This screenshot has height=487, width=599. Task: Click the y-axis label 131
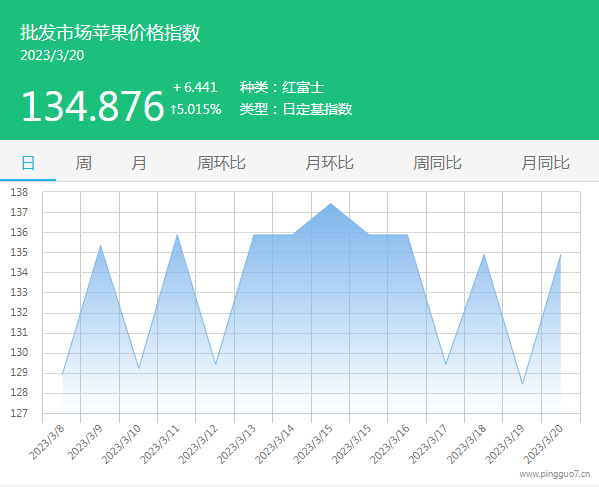coord(19,333)
